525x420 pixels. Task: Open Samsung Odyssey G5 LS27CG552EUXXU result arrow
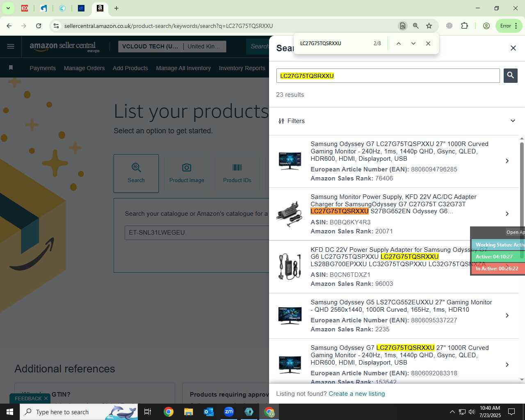(507, 315)
